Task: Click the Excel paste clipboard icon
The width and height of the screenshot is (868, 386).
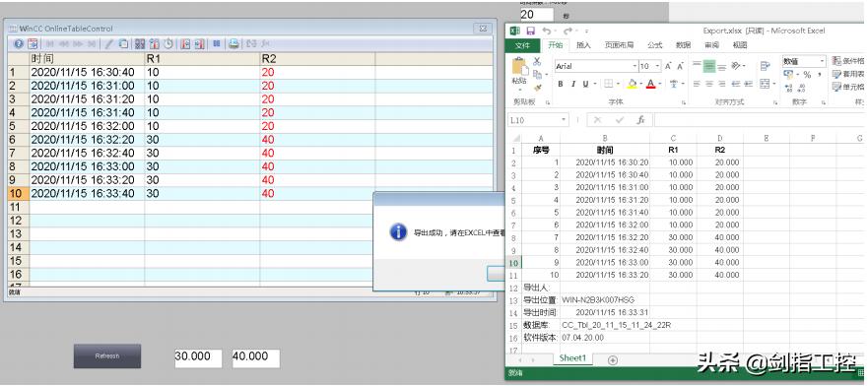Action: click(520, 67)
